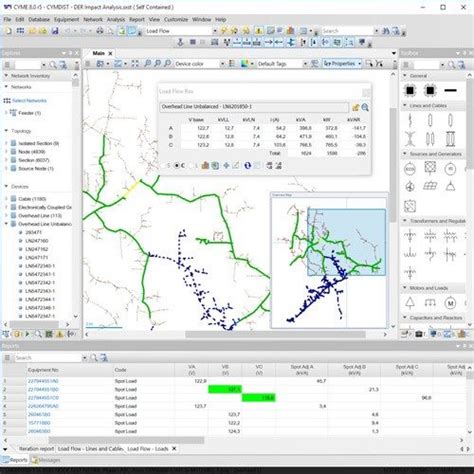Click first magnifier zoom icon in Main view toolbar

(147, 63)
